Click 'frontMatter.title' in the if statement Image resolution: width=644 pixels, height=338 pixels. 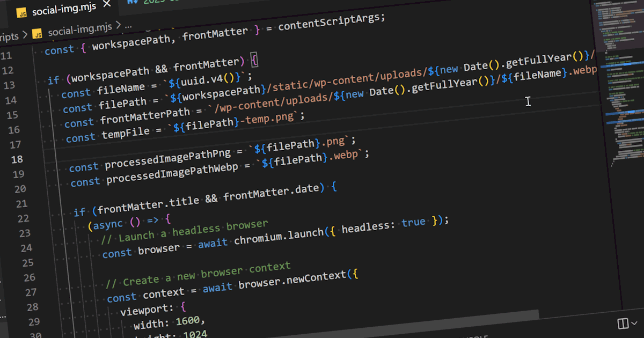coord(148,204)
